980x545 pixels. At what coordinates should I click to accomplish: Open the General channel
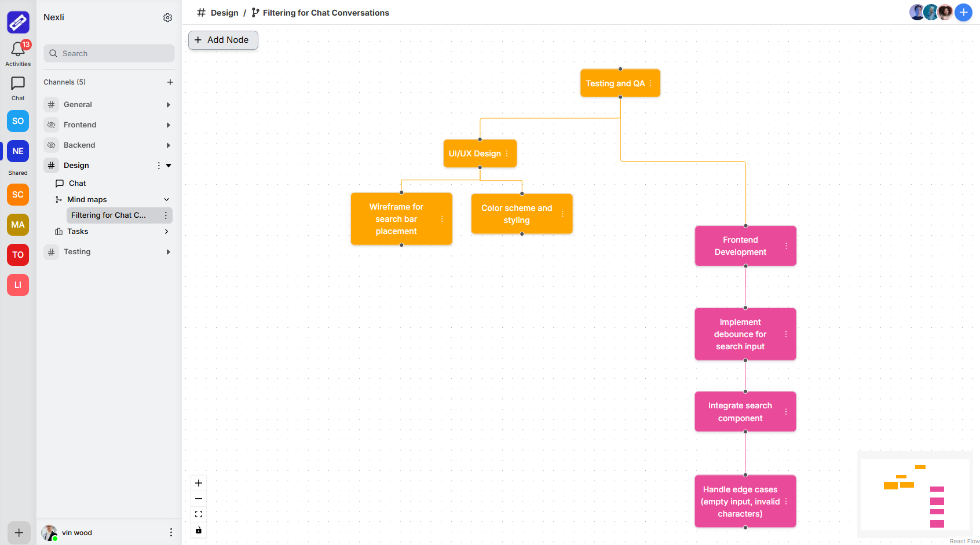[78, 105]
